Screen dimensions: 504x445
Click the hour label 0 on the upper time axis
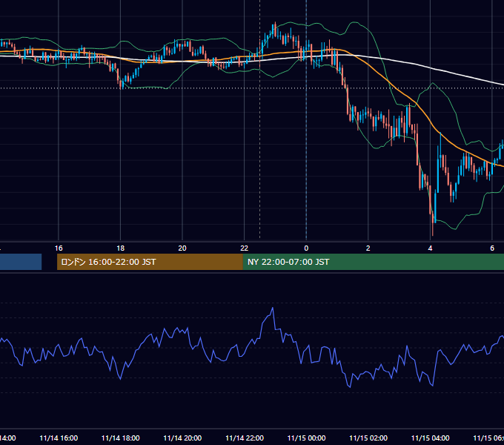306,248
